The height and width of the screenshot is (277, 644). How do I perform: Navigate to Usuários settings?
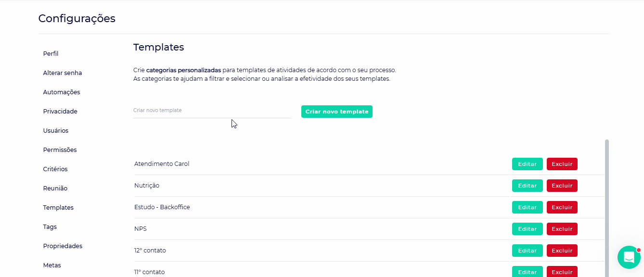56,131
